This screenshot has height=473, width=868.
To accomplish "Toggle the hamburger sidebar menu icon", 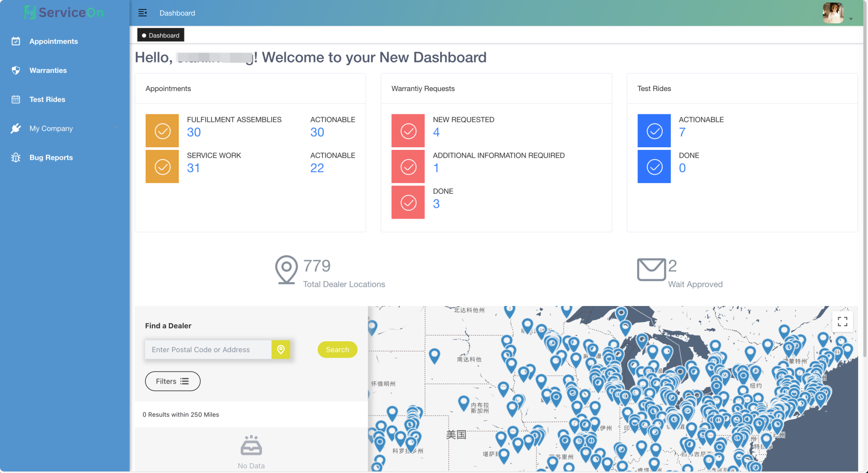I will [x=143, y=13].
